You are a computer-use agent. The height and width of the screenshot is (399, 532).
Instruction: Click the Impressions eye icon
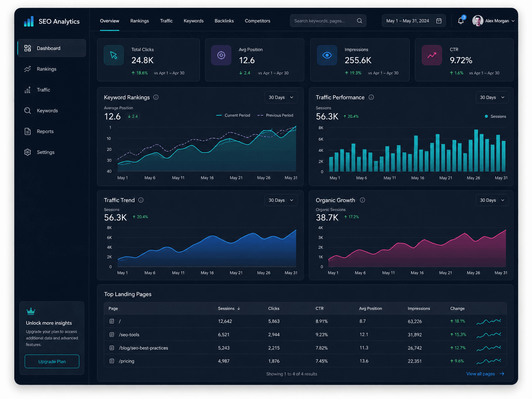[x=327, y=55]
